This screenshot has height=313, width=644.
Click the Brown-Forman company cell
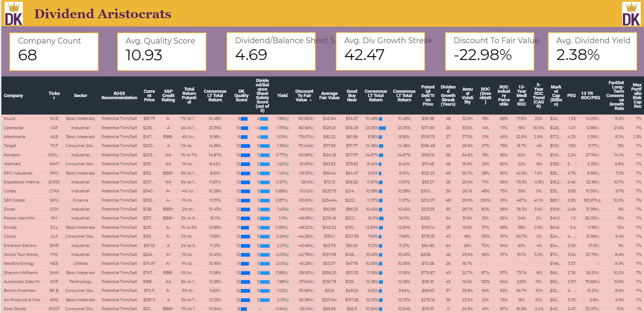pyautogui.click(x=20, y=291)
